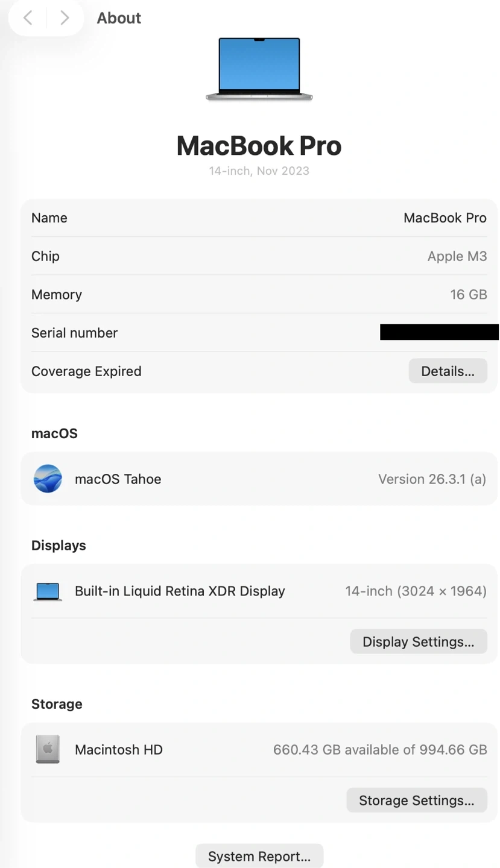This screenshot has width=500, height=868.
Task: Go forward with the right chevron
Action: (x=65, y=18)
